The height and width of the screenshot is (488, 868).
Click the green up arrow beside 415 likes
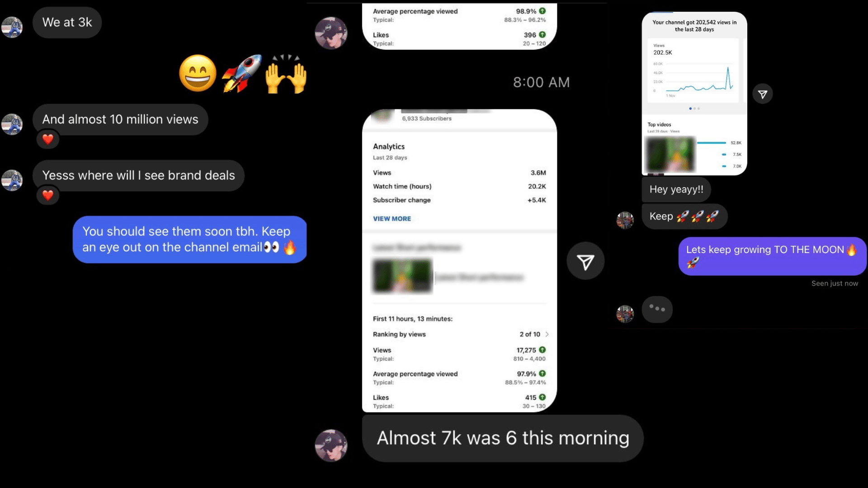542,397
